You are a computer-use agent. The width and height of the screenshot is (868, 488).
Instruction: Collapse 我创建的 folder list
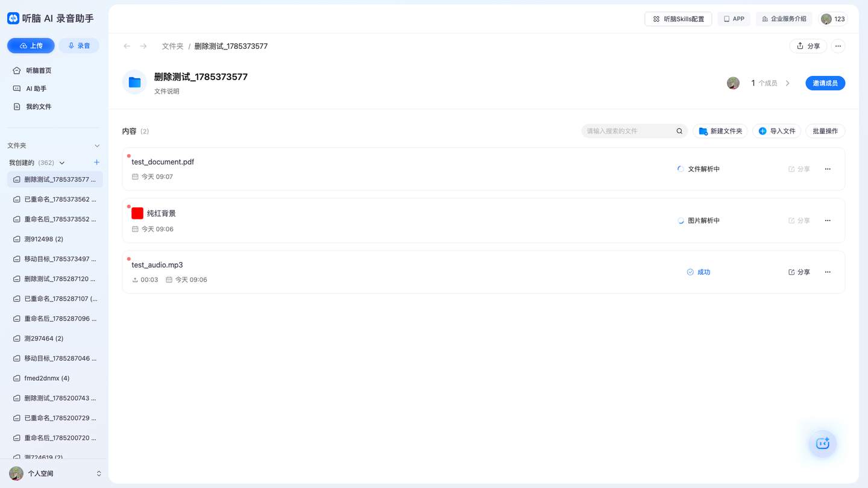click(61, 163)
